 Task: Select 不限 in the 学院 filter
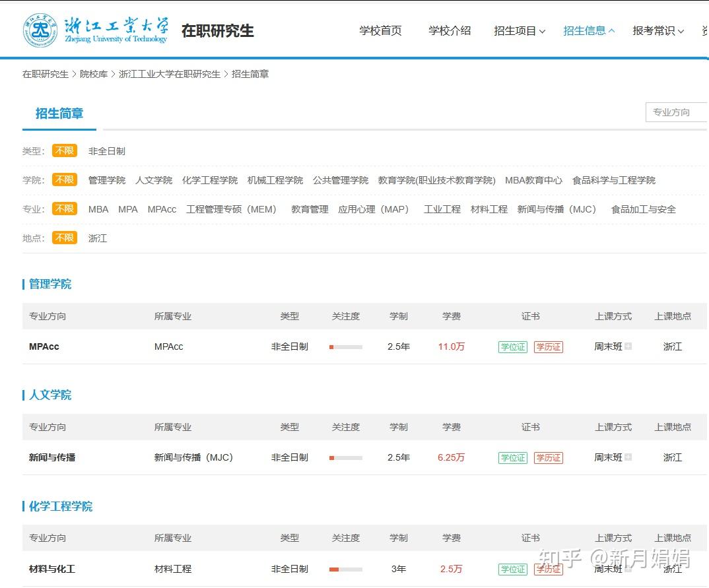[65, 180]
